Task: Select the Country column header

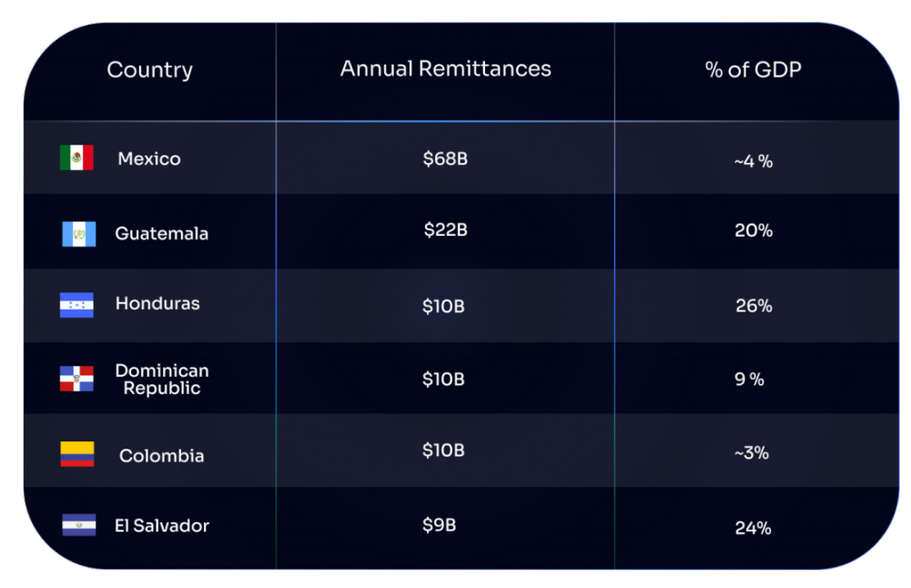Action: (x=149, y=70)
